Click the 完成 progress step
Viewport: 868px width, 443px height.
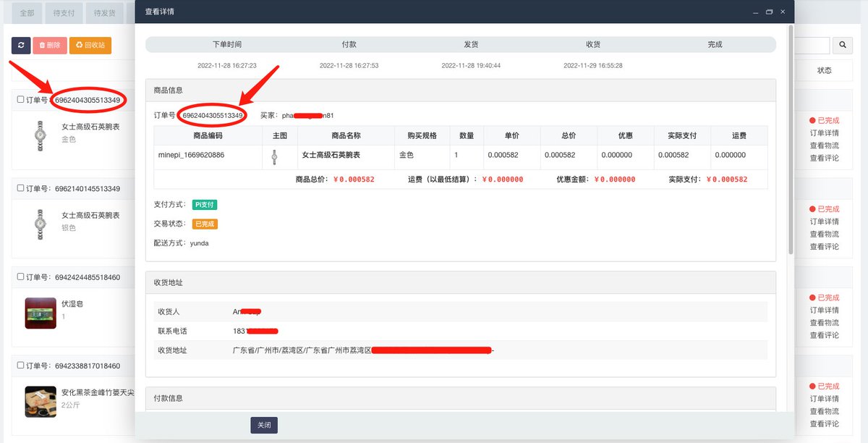(x=715, y=44)
